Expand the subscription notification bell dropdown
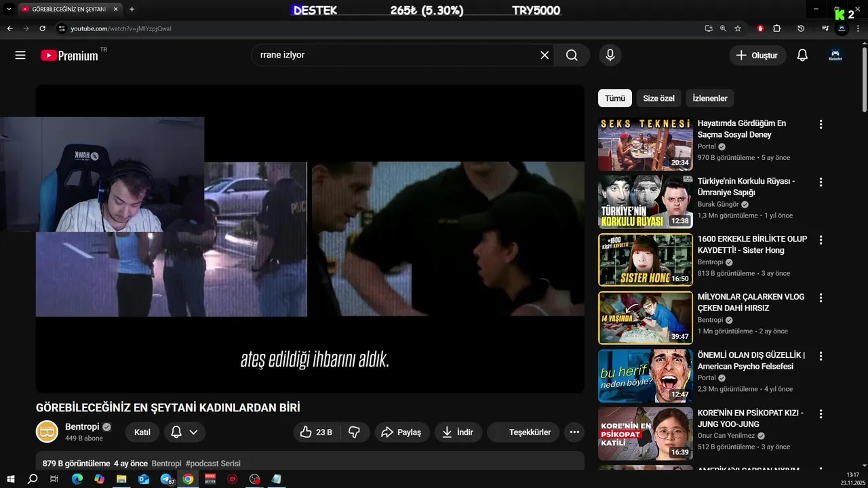 click(x=184, y=432)
